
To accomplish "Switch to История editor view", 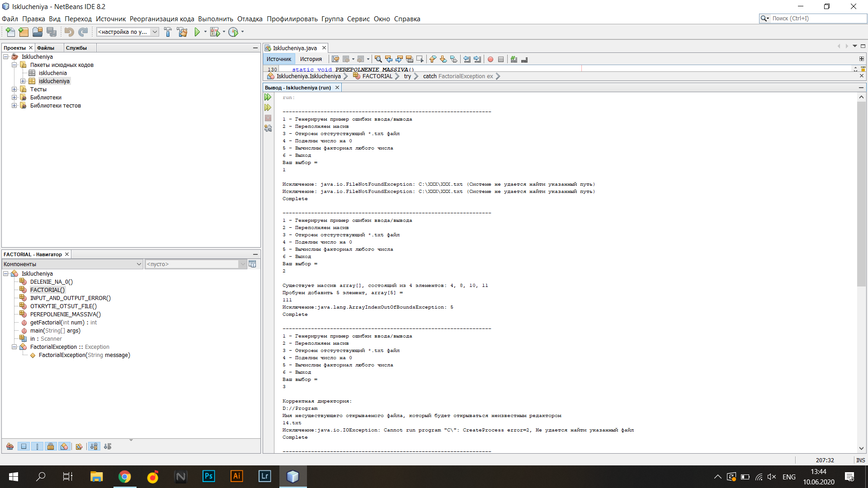I will pyautogui.click(x=311, y=59).
